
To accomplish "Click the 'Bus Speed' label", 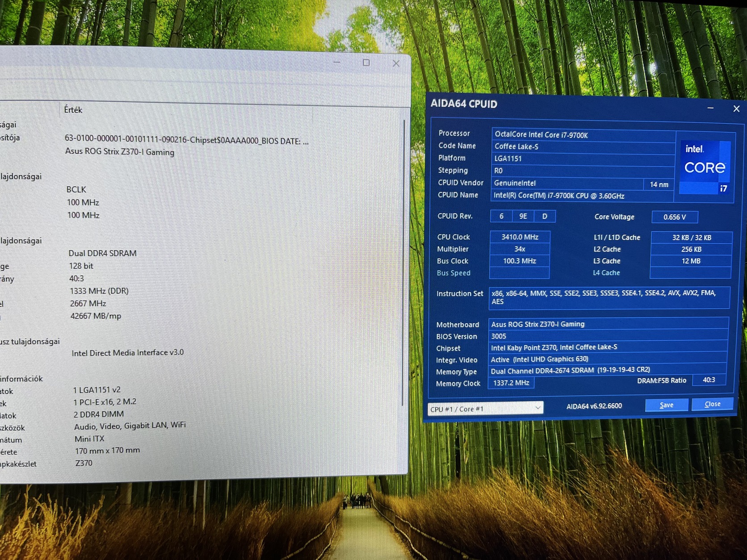I will click(x=453, y=273).
